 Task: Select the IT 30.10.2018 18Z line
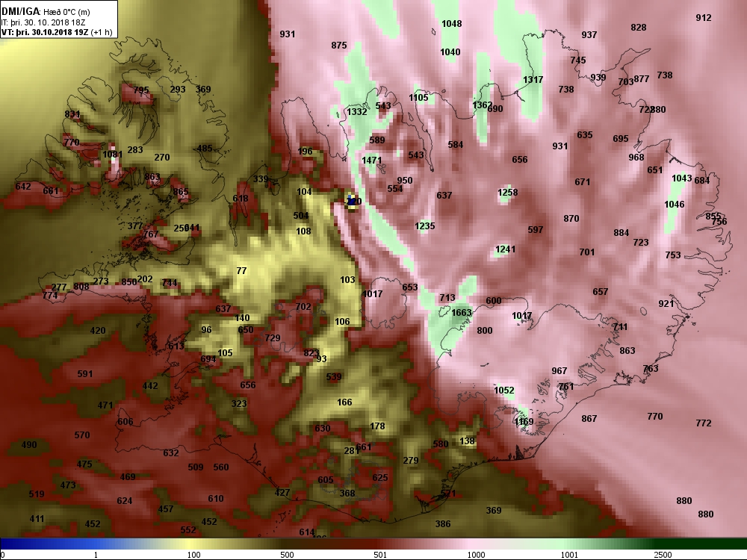click(x=43, y=22)
